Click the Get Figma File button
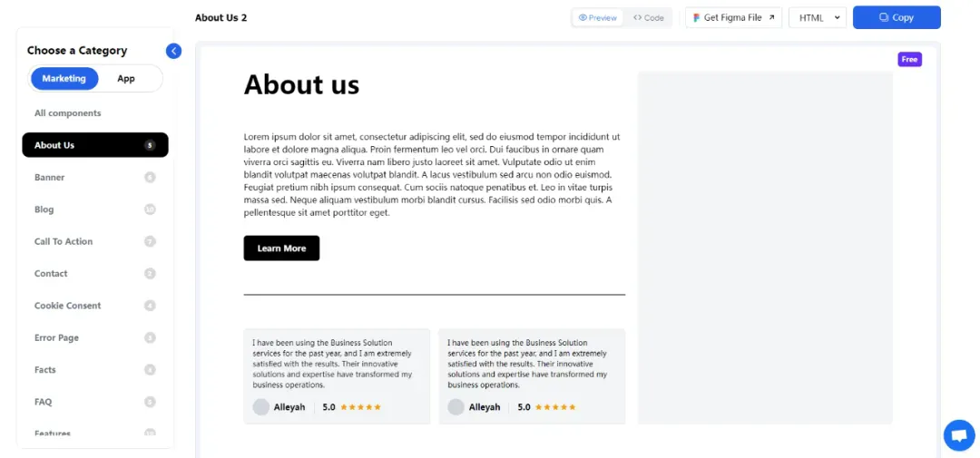Image resolution: width=980 pixels, height=458 pixels. pyautogui.click(x=734, y=17)
